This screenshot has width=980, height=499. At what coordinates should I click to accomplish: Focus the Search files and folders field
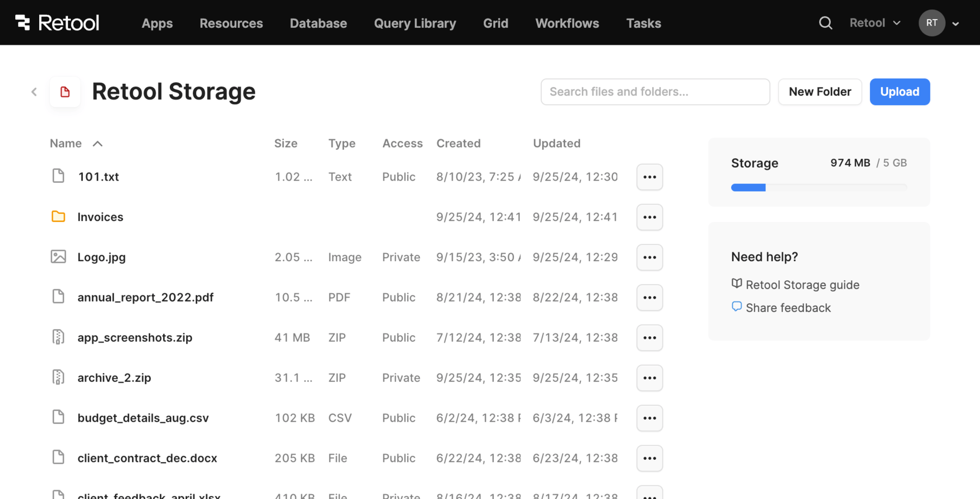tap(655, 91)
